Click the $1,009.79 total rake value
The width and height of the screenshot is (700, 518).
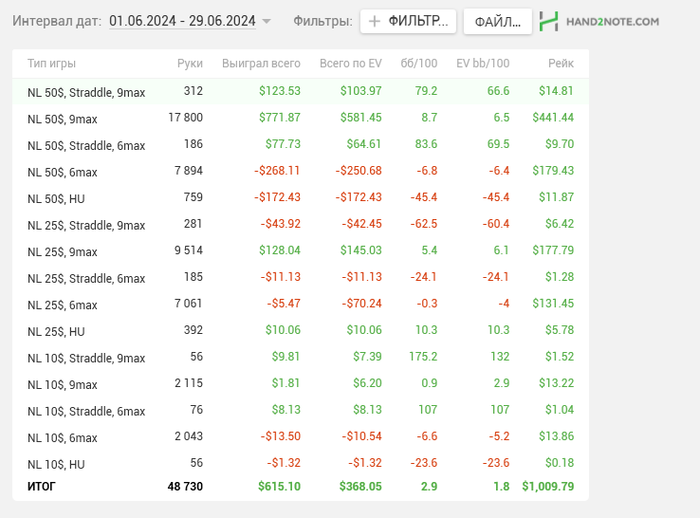pyautogui.click(x=548, y=486)
